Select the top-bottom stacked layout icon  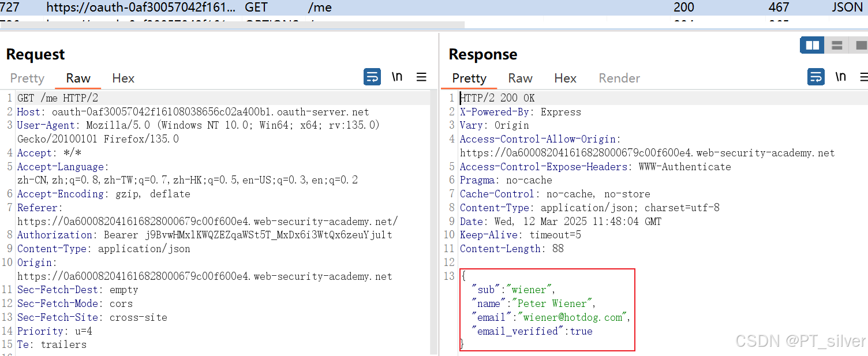click(x=837, y=45)
